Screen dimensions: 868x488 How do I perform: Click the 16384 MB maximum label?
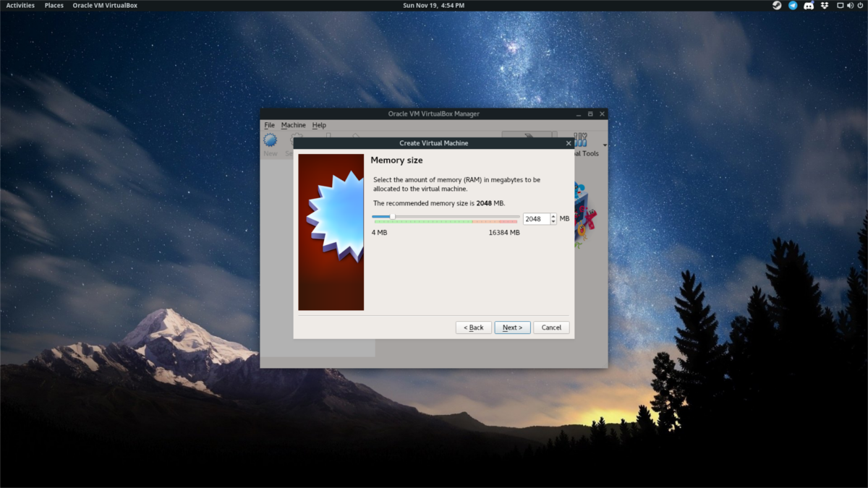[x=504, y=233]
